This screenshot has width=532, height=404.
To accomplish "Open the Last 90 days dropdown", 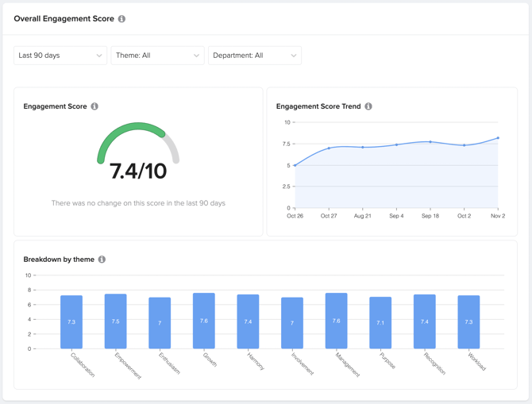I will pyautogui.click(x=60, y=56).
